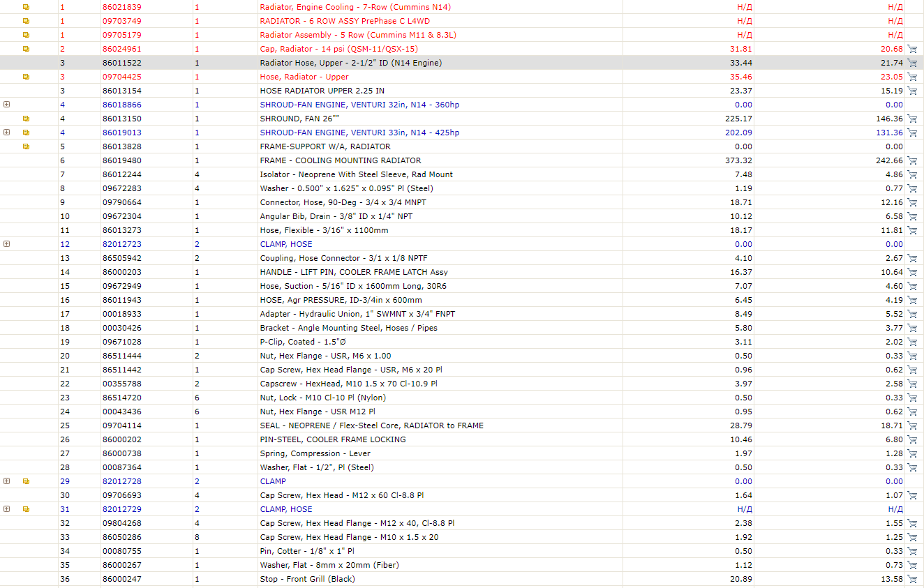This screenshot has height=588, width=924.
Task: Add Coupling, Hose Connector 86505942 to cart
Action: 912,258
